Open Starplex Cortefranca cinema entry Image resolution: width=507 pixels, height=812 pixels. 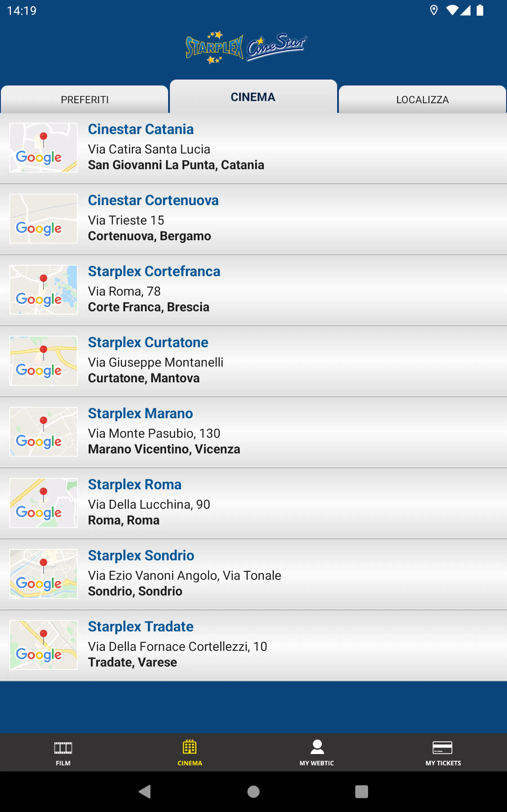[253, 290]
